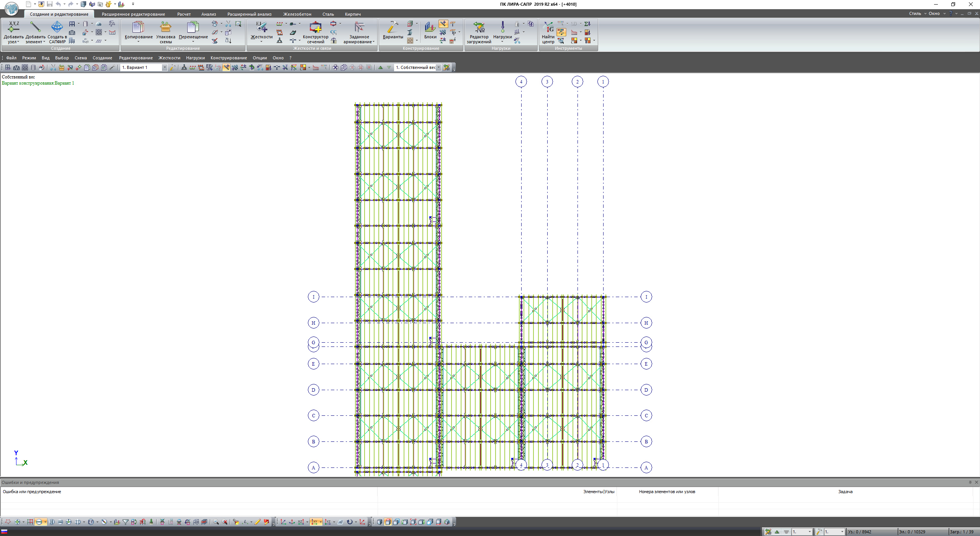Screen dimensions: 980x536
Task: Click magnifier zoom icon in bottom toolbar
Action: tap(216, 522)
